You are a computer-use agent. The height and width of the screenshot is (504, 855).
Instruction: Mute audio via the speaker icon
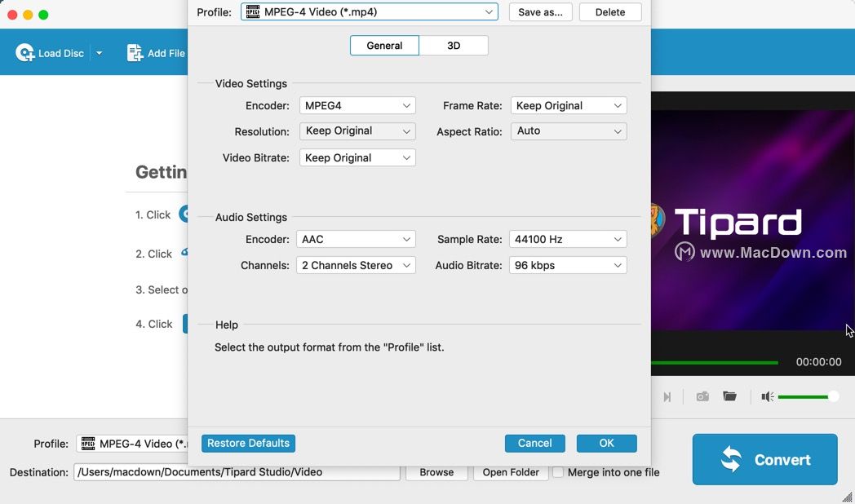pos(765,396)
